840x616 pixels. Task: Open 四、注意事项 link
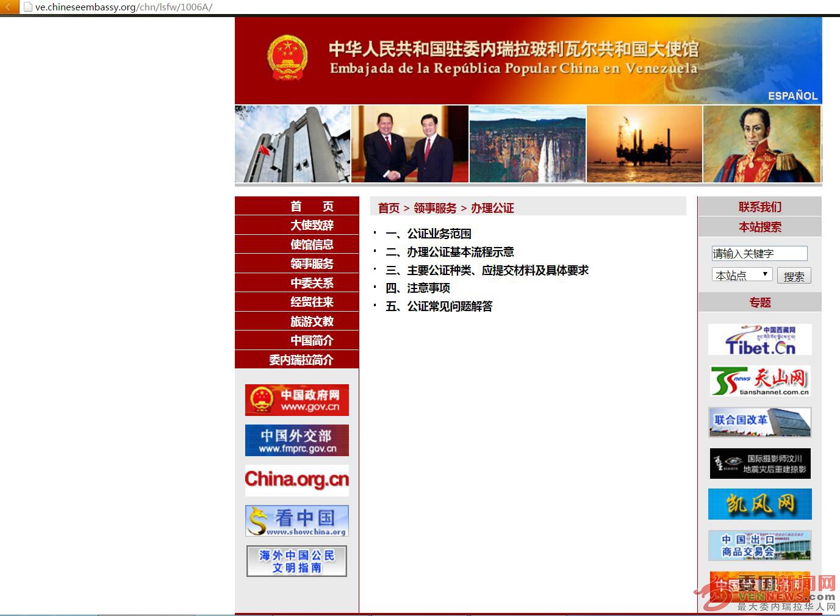coord(418,288)
